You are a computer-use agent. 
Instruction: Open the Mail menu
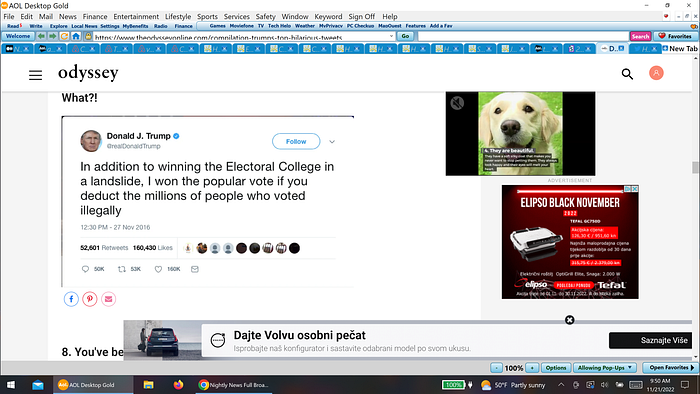pyautogui.click(x=46, y=17)
